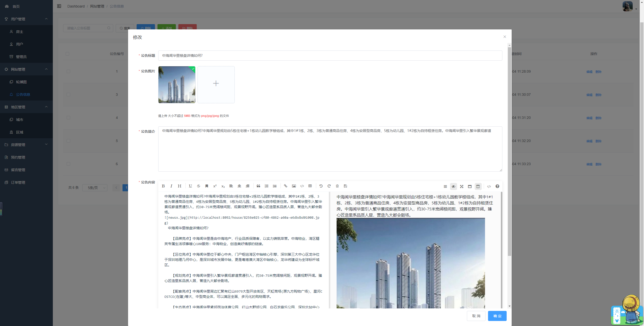Insert an image into the announcement content
The image size is (644, 326).
[x=294, y=186]
